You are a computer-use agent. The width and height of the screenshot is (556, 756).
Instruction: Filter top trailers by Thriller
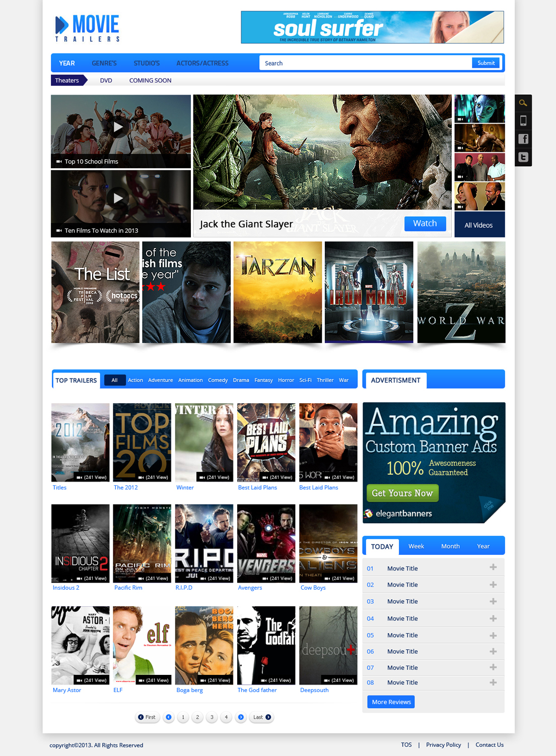325,380
